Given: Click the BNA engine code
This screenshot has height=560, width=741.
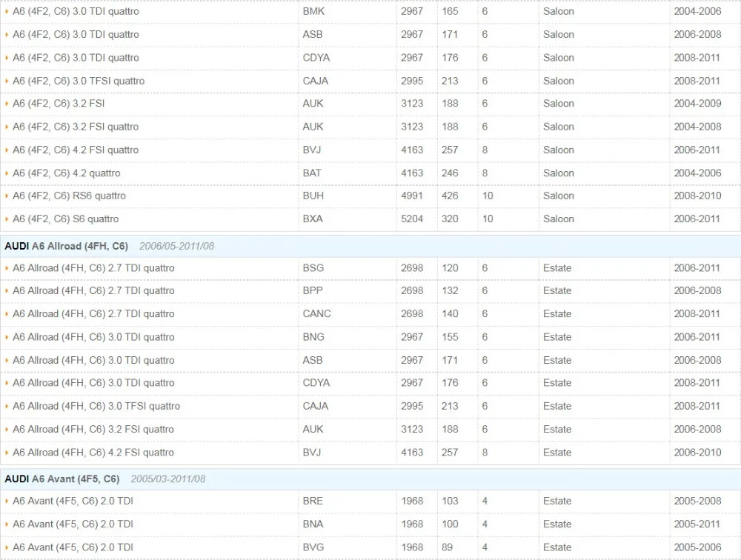Looking at the screenshot, I should click(x=313, y=524).
